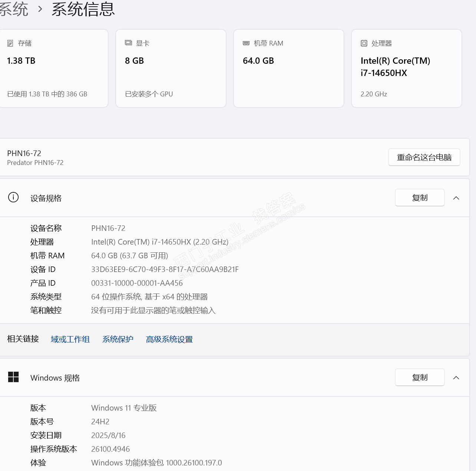Click the storage icon in the 存储 card
The height and width of the screenshot is (471, 476).
pyautogui.click(x=10, y=43)
